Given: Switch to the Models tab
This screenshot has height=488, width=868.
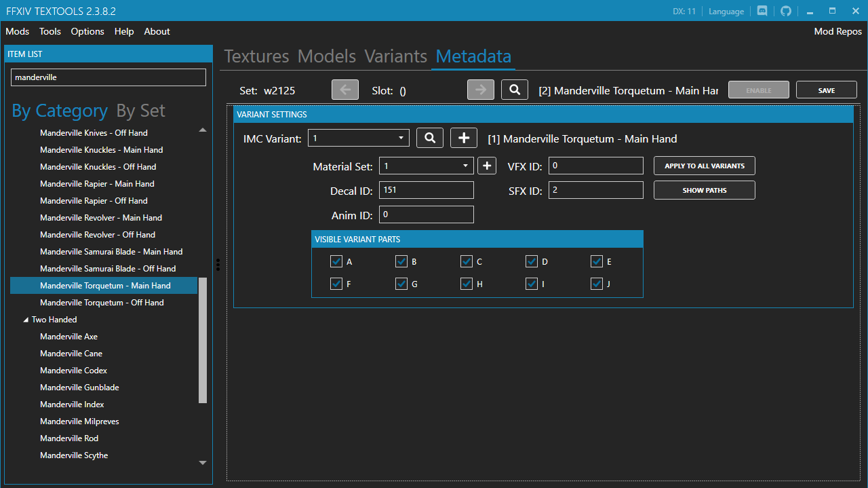Looking at the screenshot, I should tap(327, 56).
